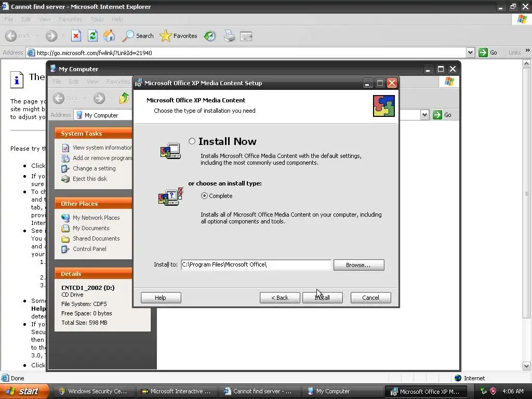Open Favorites menu in Internet Explorer
The width and height of the screenshot is (532, 399).
point(71,19)
